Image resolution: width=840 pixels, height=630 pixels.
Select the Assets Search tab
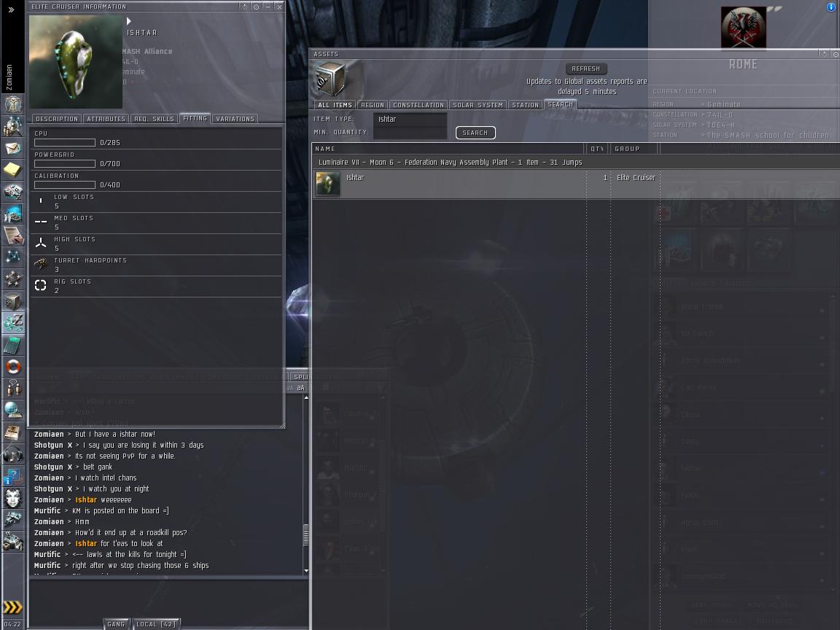[560, 104]
